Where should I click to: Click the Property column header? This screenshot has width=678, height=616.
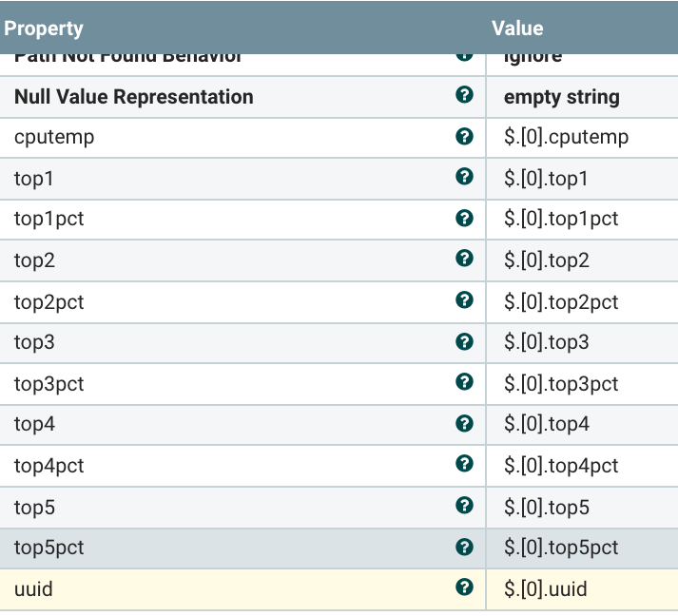click(x=44, y=29)
